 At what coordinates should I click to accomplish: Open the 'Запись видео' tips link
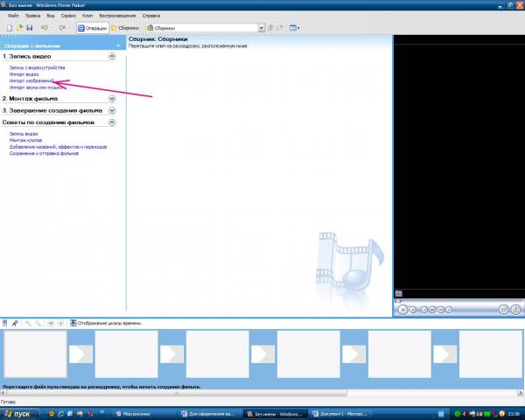tap(24, 134)
